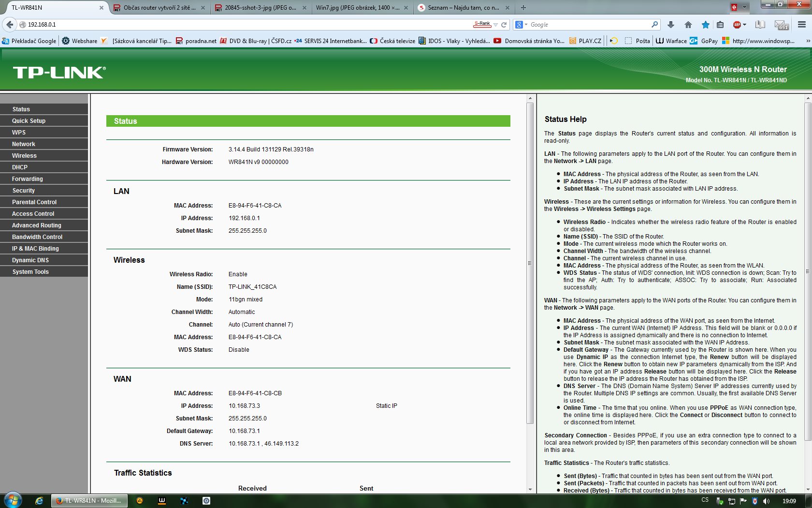Image resolution: width=812 pixels, height=508 pixels.
Task: Close the TL-WR841N tab
Action: click(x=101, y=8)
